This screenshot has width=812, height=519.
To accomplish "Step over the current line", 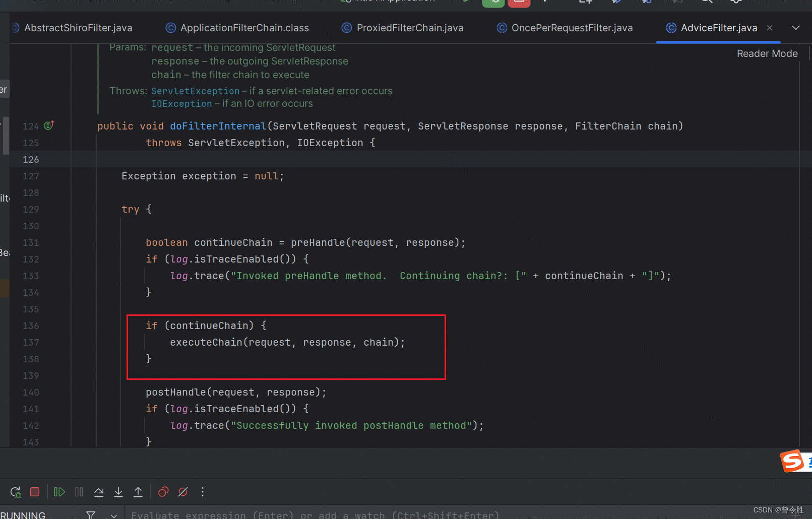I will (99, 492).
